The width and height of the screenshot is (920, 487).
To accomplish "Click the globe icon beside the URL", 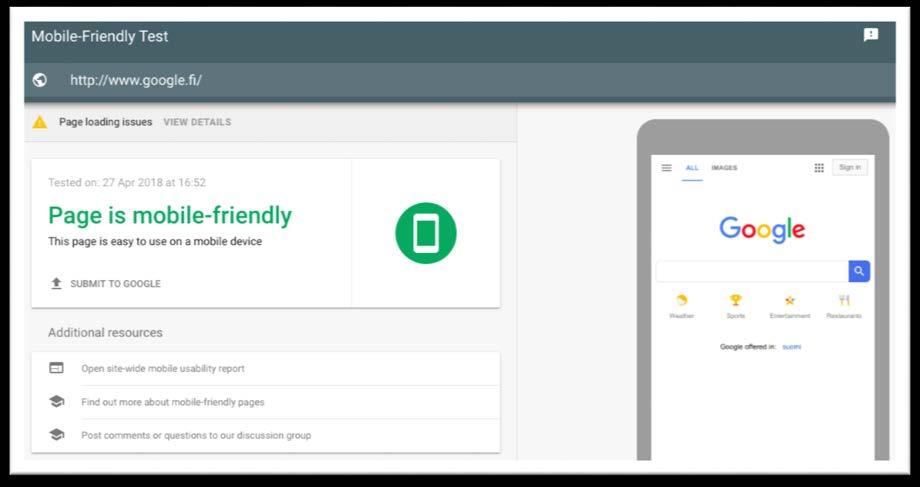I will pyautogui.click(x=40, y=80).
